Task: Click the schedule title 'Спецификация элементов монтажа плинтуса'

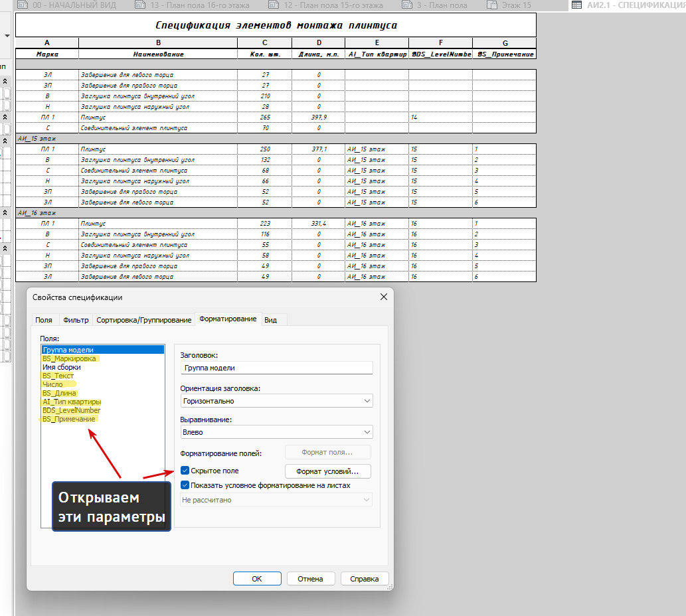Action: point(276,25)
